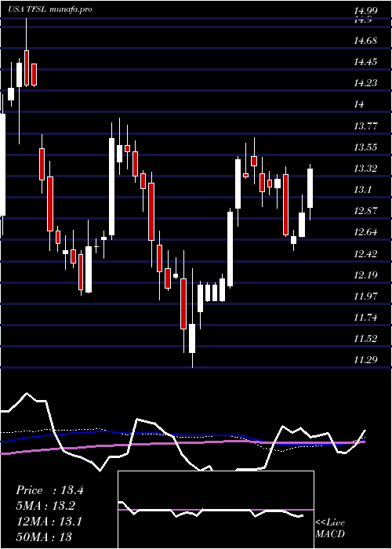Click the latest white candlestick on the right
Image resolution: width=392 pixels, height=549 pixels.
[310, 188]
